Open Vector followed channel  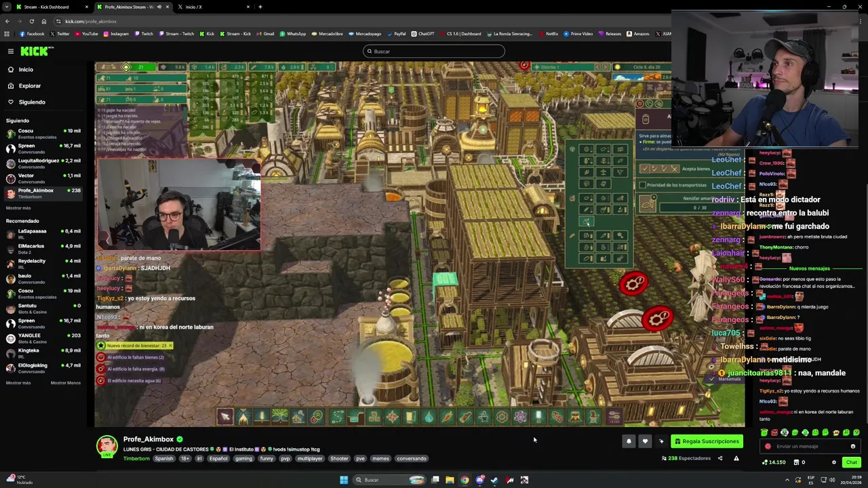tap(43, 178)
